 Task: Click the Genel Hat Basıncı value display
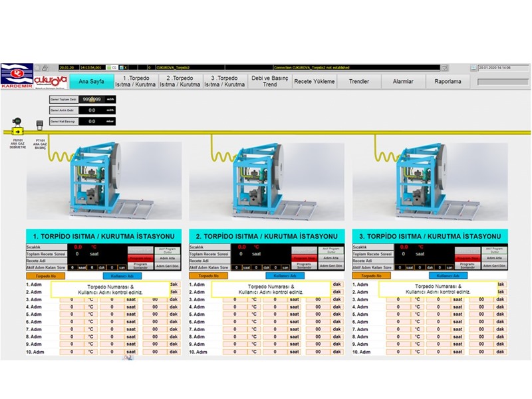(92, 121)
